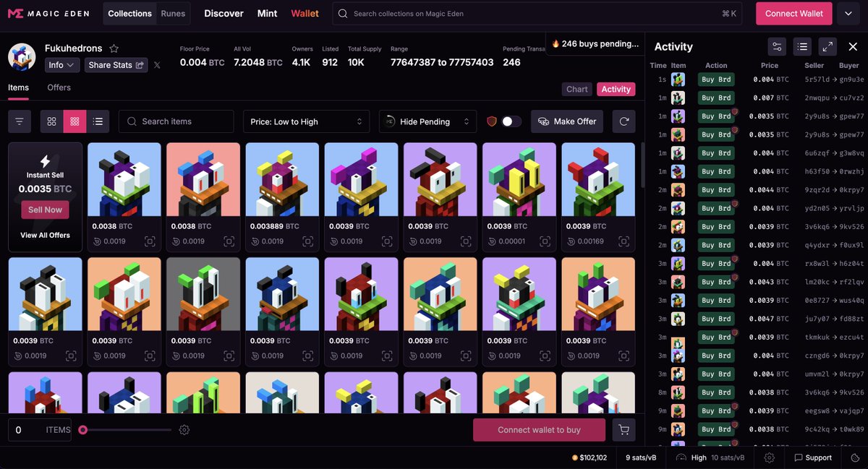
Task: Close the Activity panel
Action: [x=853, y=46]
